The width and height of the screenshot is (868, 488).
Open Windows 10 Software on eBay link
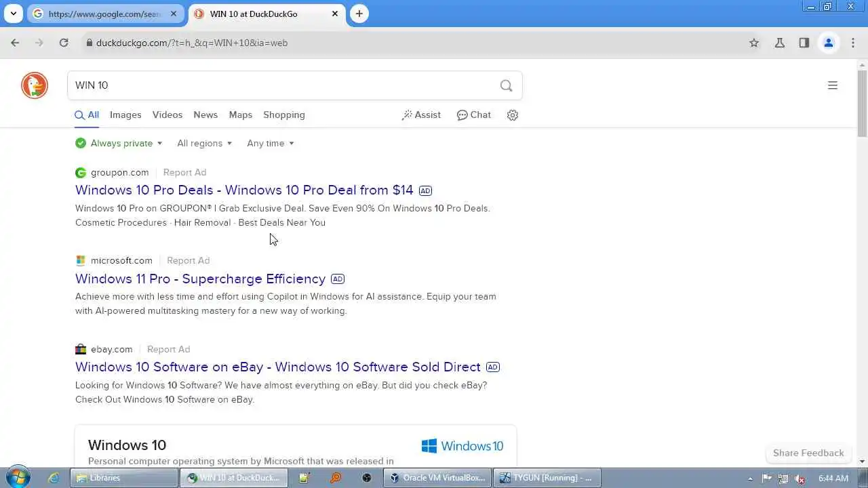278,367
